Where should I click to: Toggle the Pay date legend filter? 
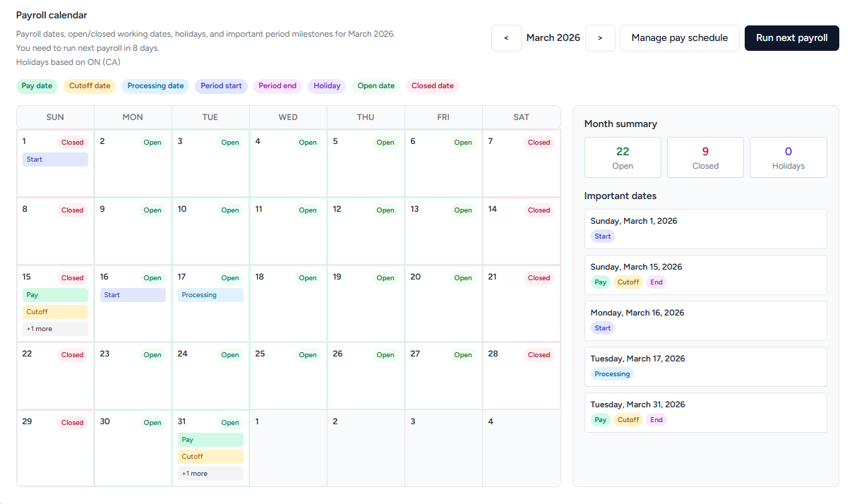[37, 86]
